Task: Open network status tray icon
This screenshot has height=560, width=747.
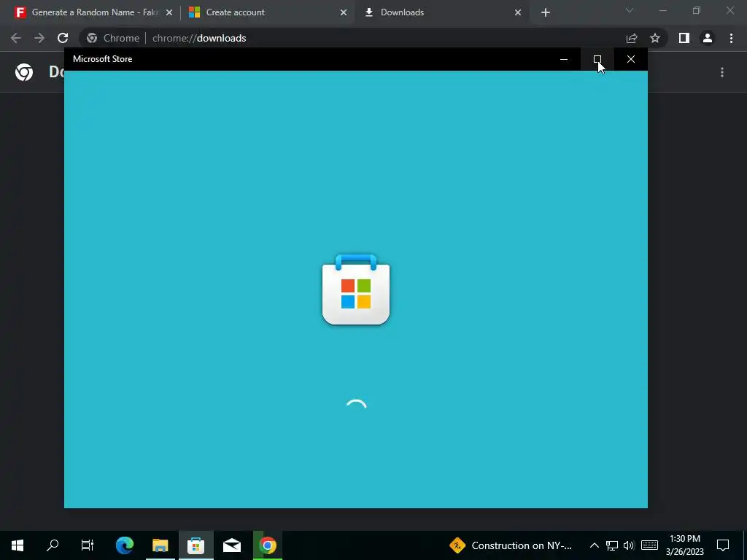Action: click(x=612, y=545)
